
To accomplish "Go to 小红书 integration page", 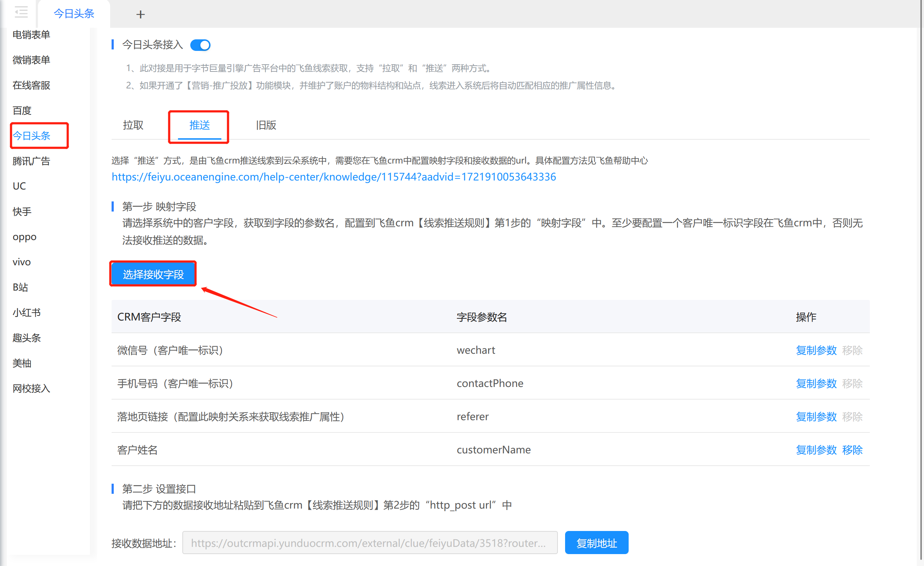I will tap(26, 313).
